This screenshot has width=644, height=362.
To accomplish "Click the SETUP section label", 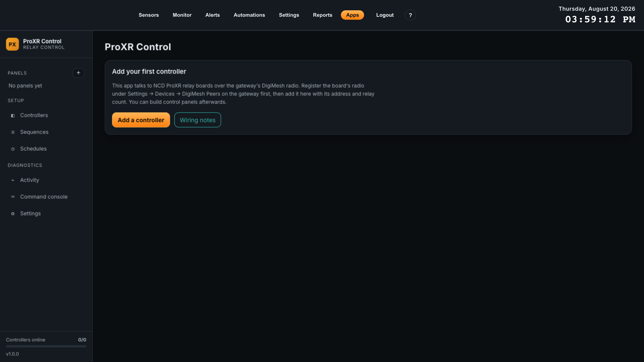I will point(16,100).
